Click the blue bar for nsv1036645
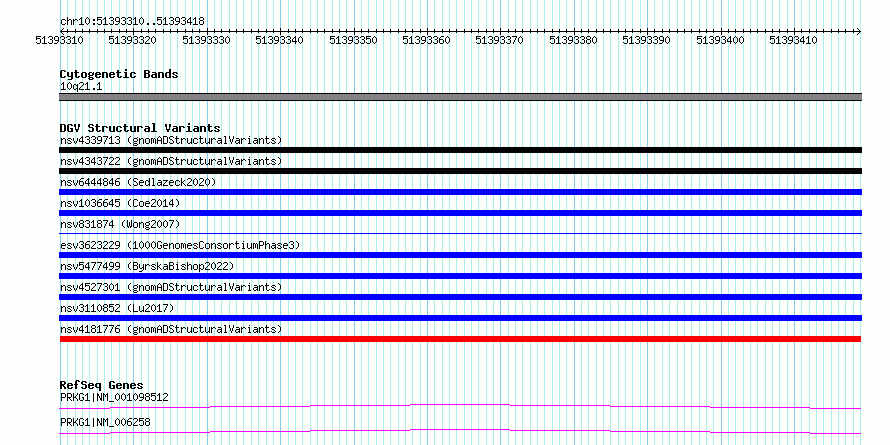Viewport: 890px width, 445px height. (x=460, y=213)
